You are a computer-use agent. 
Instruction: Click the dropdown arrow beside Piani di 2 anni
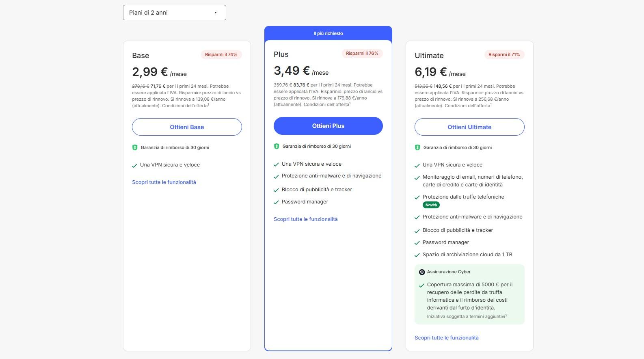(x=216, y=13)
